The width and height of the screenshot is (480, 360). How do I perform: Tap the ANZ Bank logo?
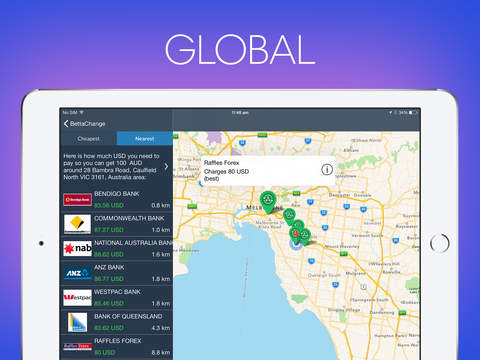pyautogui.click(x=77, y=273)
